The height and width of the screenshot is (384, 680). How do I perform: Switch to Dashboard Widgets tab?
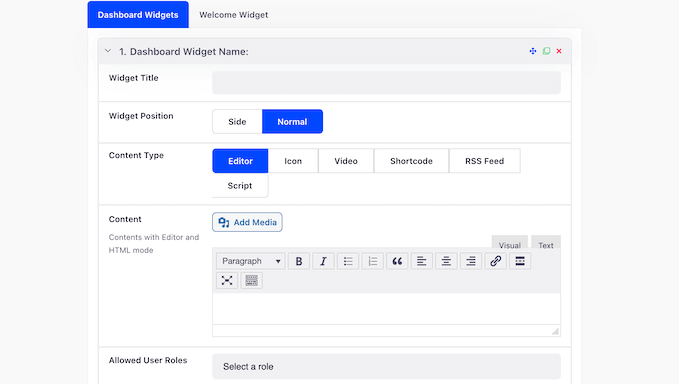coord(138,15)
